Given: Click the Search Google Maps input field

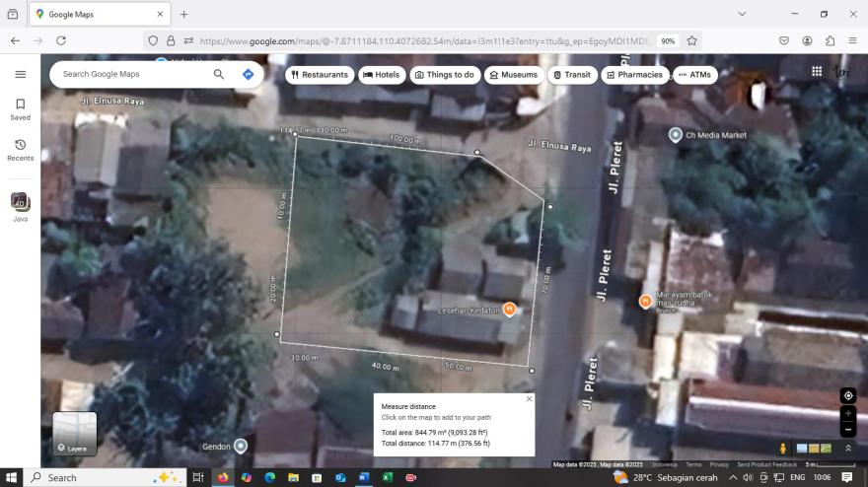Looking at the screenshot, I should click(x=133, y=74).
